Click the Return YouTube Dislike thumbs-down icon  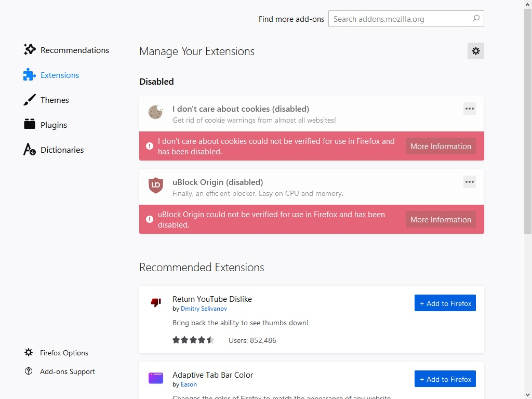point(156,302)
